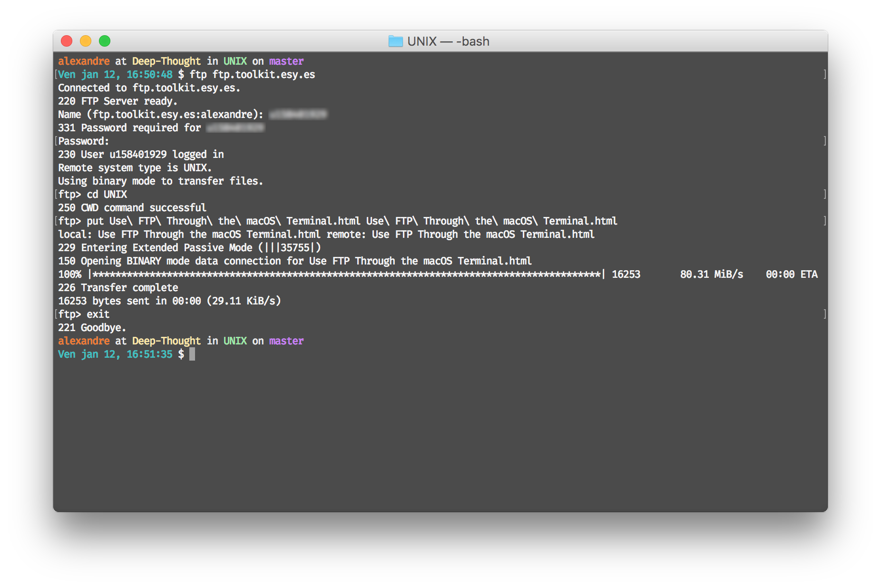Viewport: 881px width, 588px height.
Task: Click the "80.31 MiB/s" transfer speed
Action: click(x=711, y=274)
